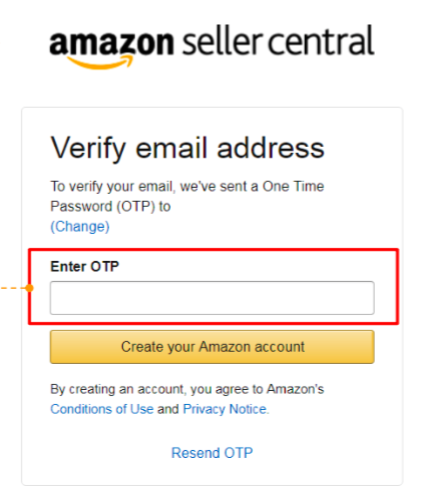421x496 pixels.
Task: Focus the Enter OTP text field
Action: (x=212, y=298)
